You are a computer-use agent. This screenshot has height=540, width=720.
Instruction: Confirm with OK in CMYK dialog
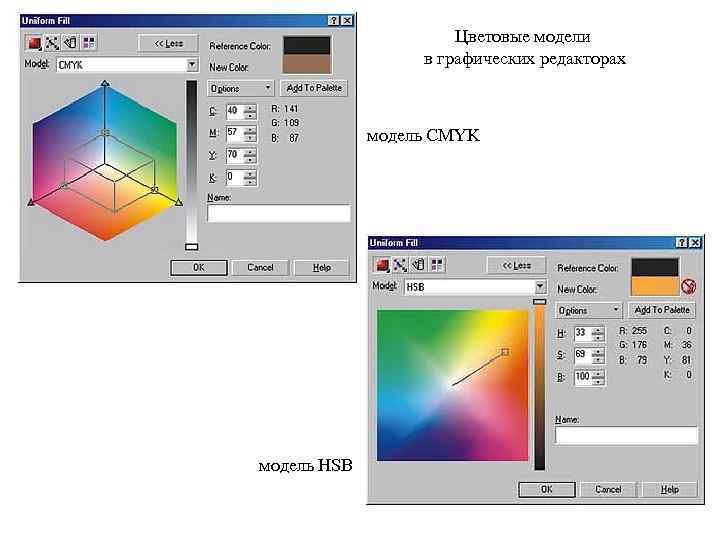point(198,267)
